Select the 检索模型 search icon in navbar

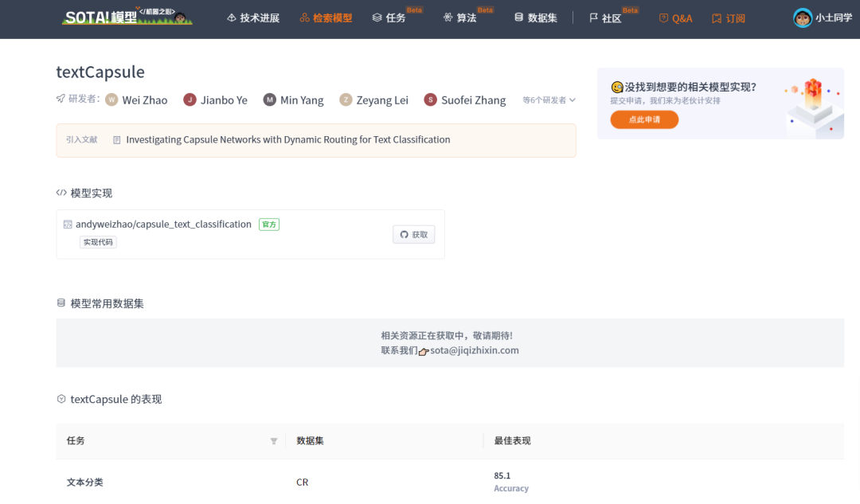[306, 18]
